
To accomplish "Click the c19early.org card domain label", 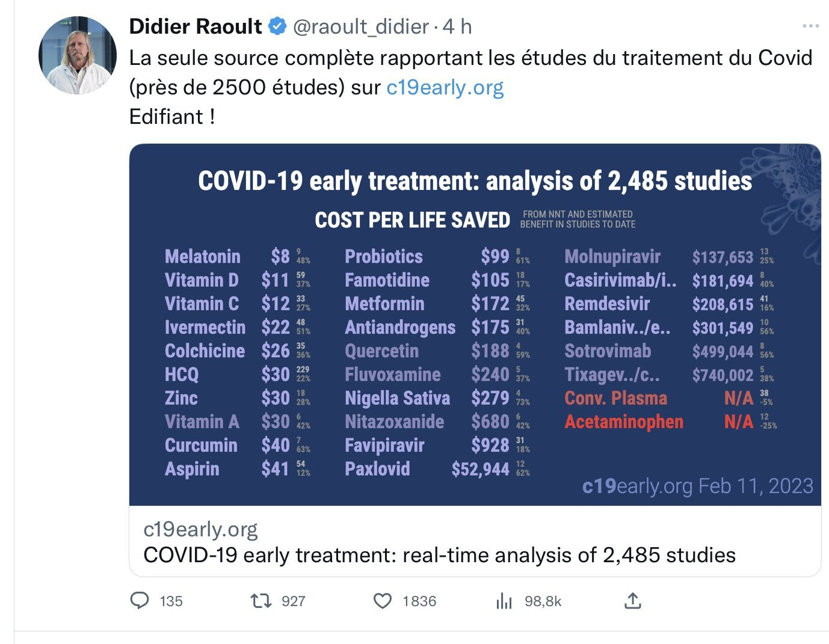I will click(x=200, y=529).
